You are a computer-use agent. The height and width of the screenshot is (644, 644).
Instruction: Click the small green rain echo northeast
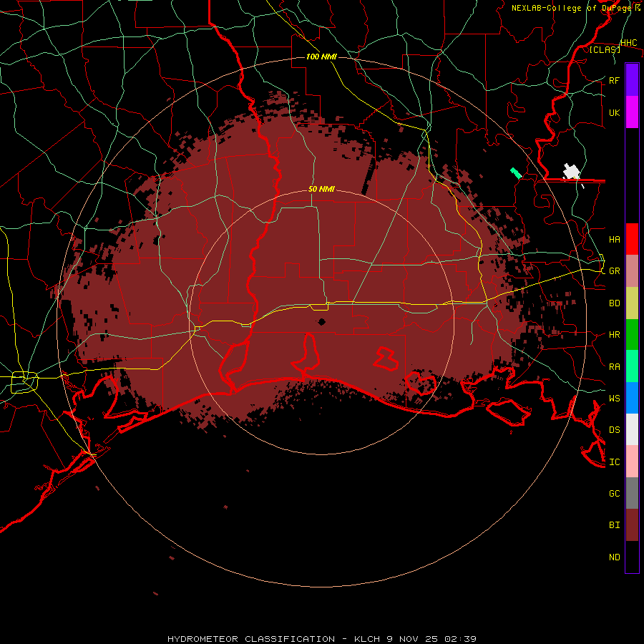tap(516, 173)
